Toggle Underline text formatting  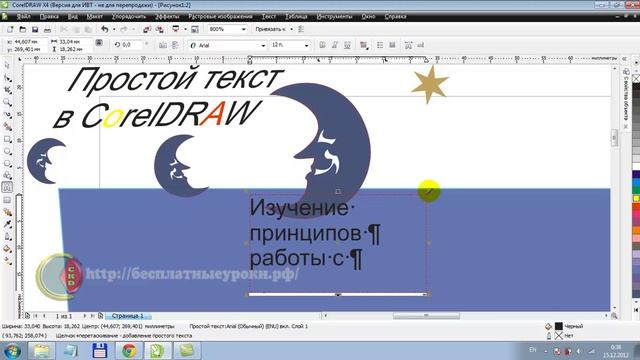pos(347,45)
